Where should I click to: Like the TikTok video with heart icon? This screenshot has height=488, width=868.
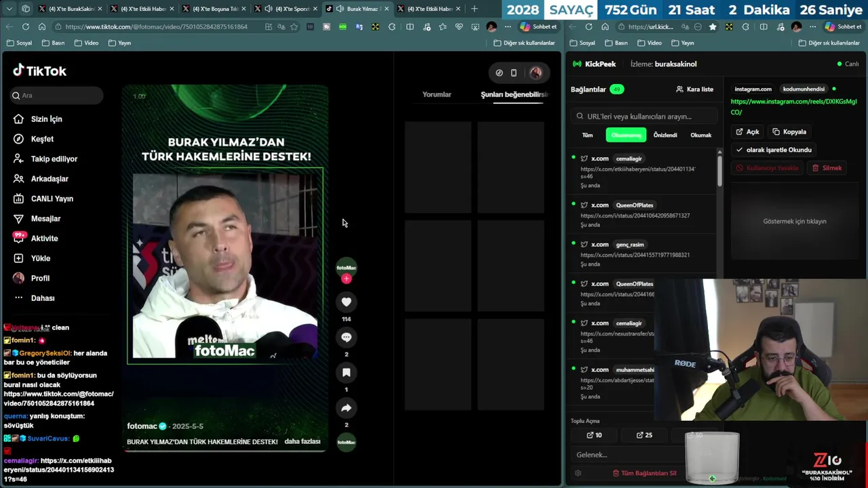point(347,302)
